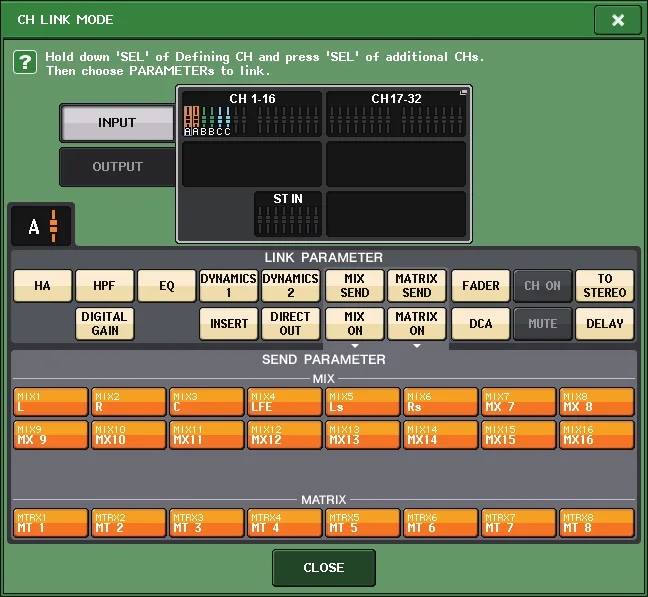
Task: Click the question mark help icon
Action: pos(25,62)
